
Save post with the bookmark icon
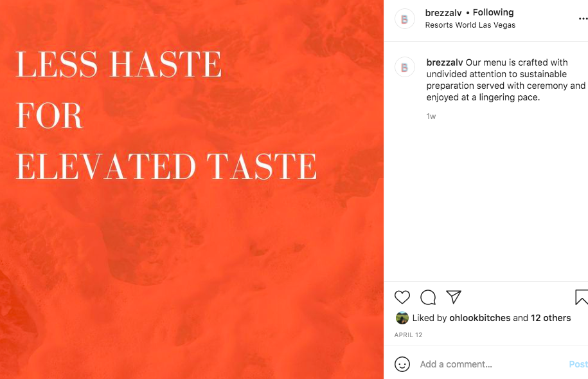click(582, 297)
